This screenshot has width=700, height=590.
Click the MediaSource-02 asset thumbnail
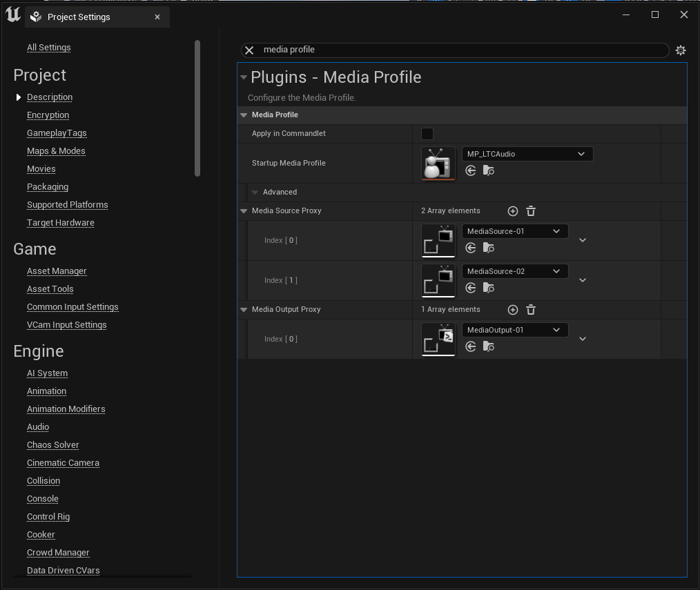[x=438, y=281]
